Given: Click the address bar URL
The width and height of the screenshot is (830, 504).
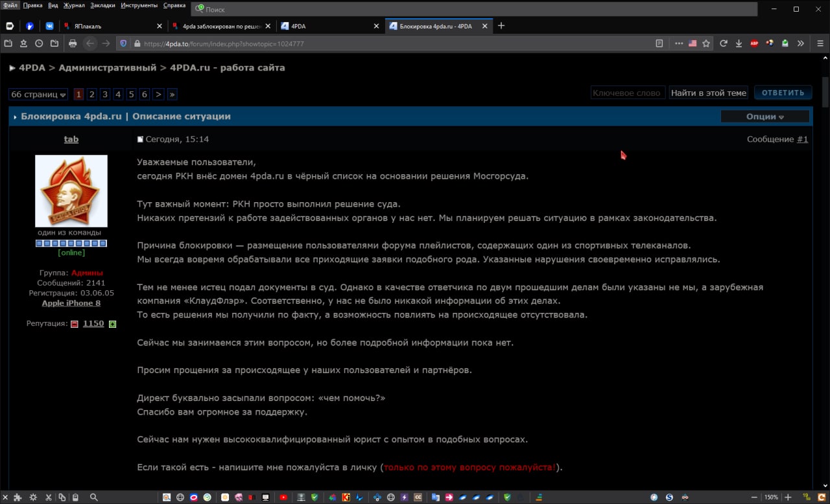Looking at the screenshot, I should tap(224, 44).
